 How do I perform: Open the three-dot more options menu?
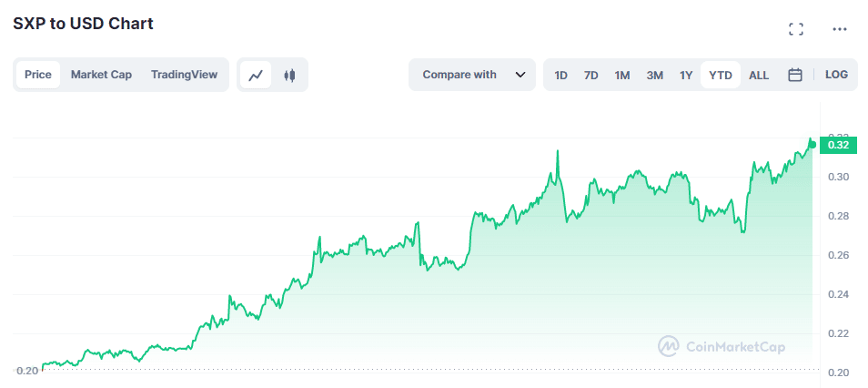pos(840,29)
